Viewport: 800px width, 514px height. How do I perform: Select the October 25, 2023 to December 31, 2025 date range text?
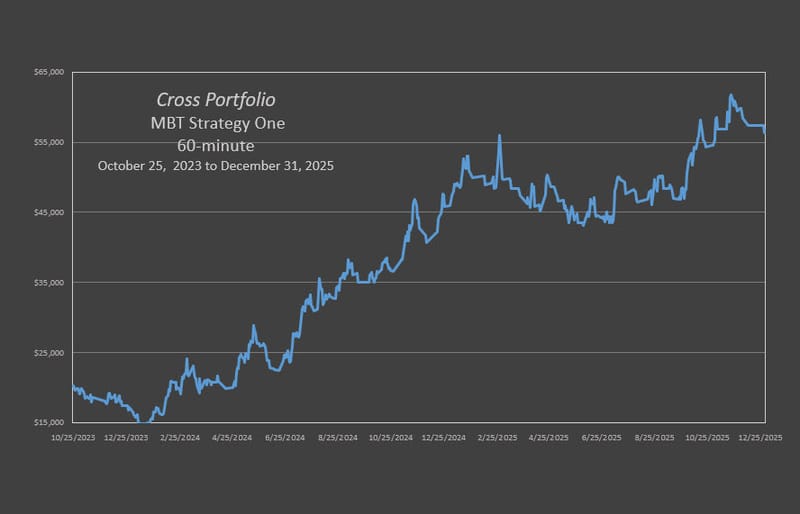pyautogui.click(x=216, y=165)
